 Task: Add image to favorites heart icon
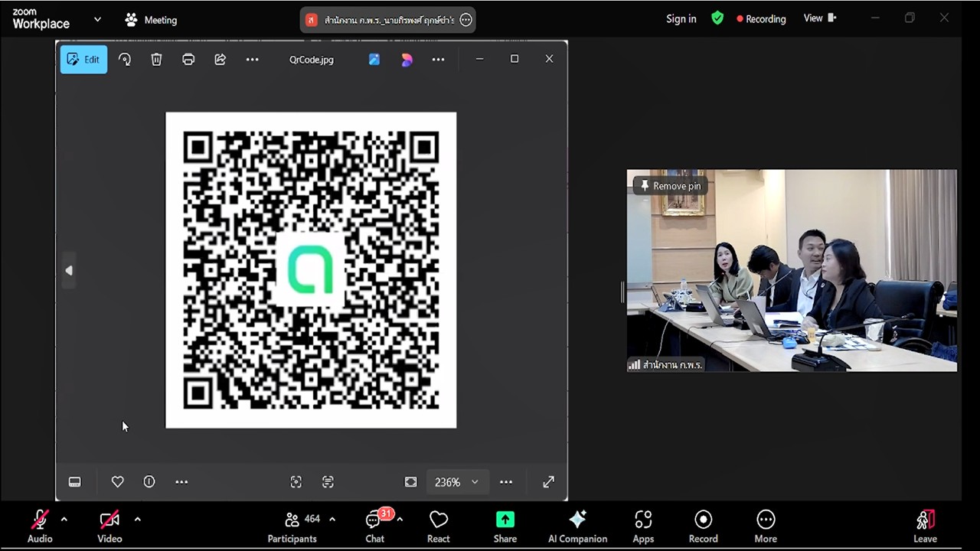click(117, 482)
